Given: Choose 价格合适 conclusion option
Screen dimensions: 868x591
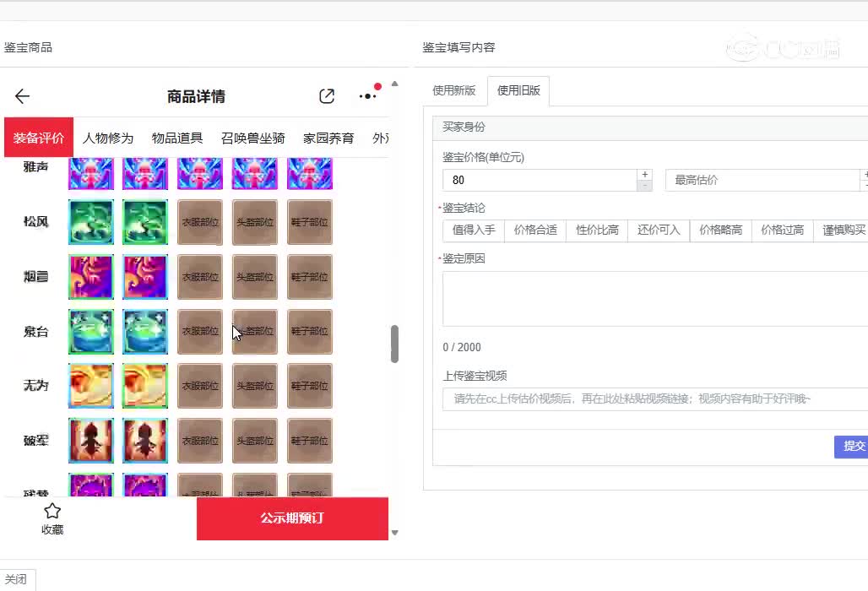Looking at the screenshot, I should (535, 230).
